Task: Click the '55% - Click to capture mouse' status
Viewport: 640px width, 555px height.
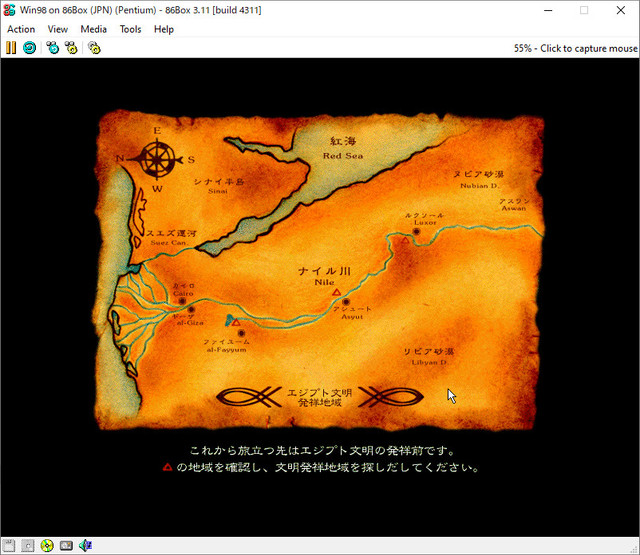Action: pyautogui.click(x=576, y=48)
